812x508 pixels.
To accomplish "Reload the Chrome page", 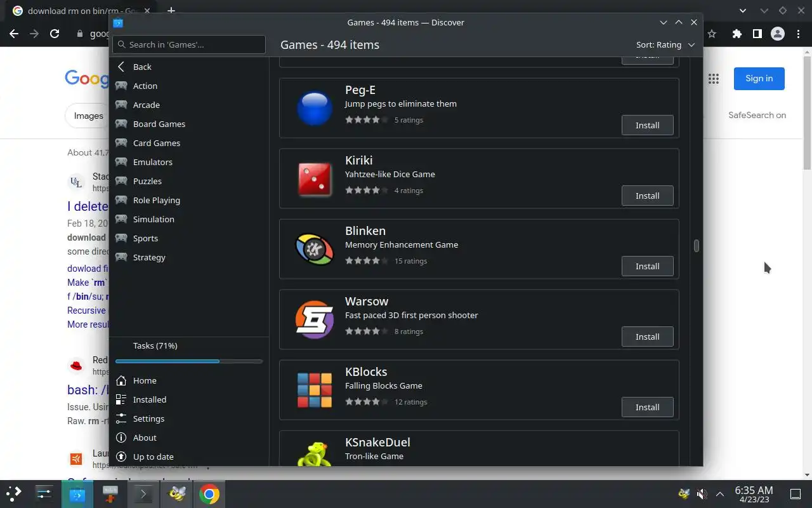I will pos(55,34).
